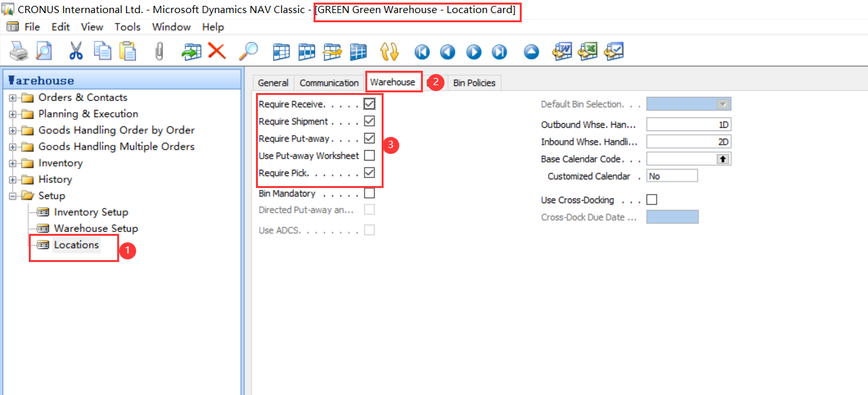Open the Find magnifier tool
The height and width of the screenshot is (395, 868).
pyautogui.click(x=249, y=51)
